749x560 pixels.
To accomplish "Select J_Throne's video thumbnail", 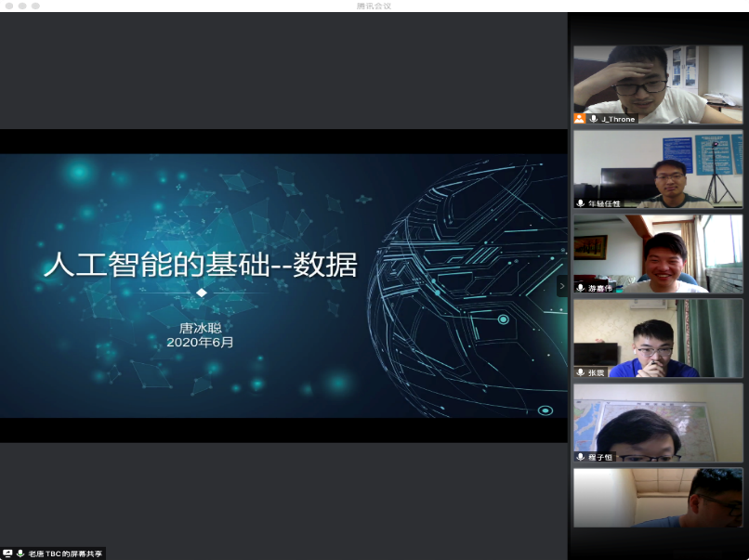I will pyautogui.click(x=658, y=84).
